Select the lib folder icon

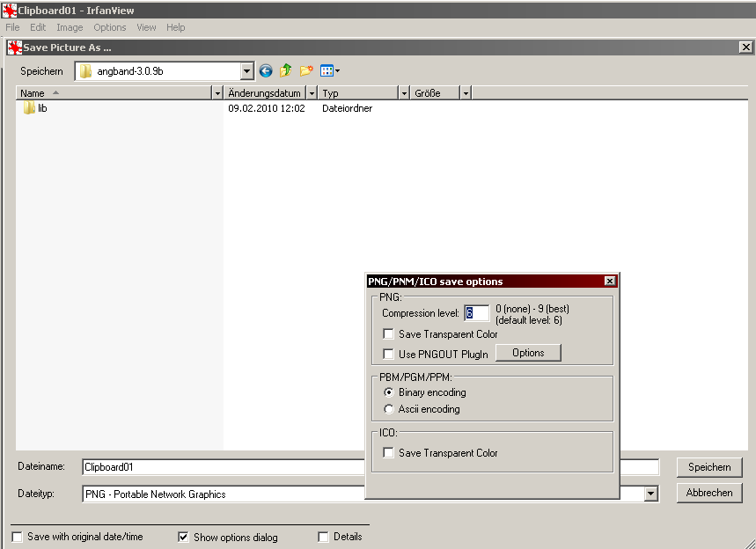[x=29, y=108]
